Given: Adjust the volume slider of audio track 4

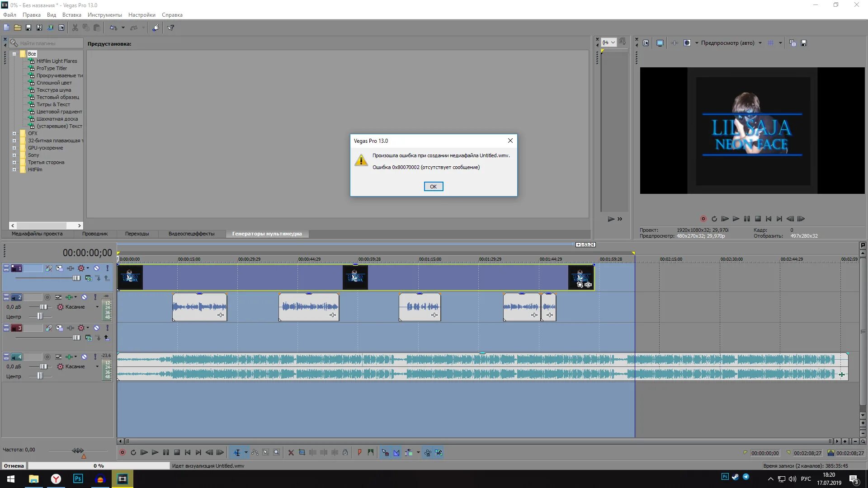Looking at the screenshot, I should [x=43, y=366].
